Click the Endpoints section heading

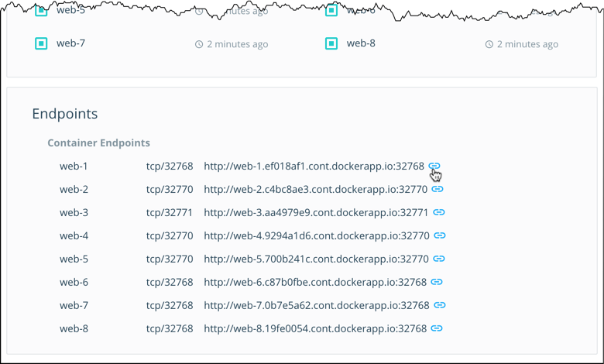click(65, 114)
